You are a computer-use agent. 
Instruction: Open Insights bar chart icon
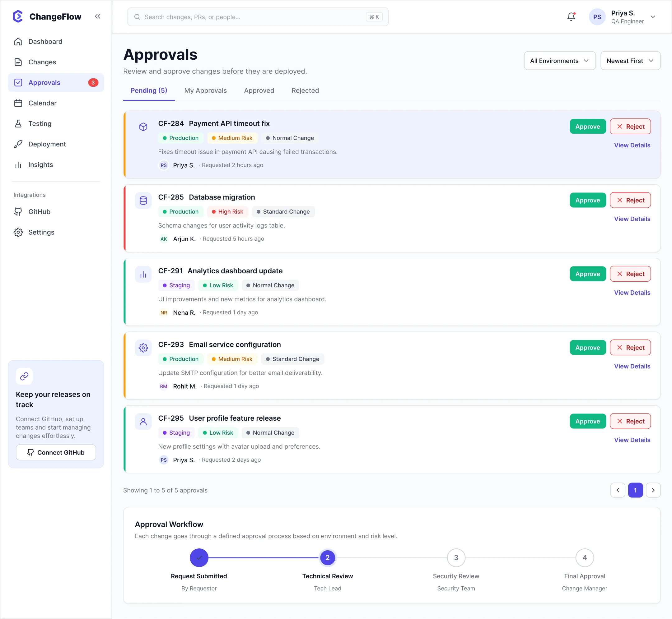pyautogui.click(x=18, y=164)
